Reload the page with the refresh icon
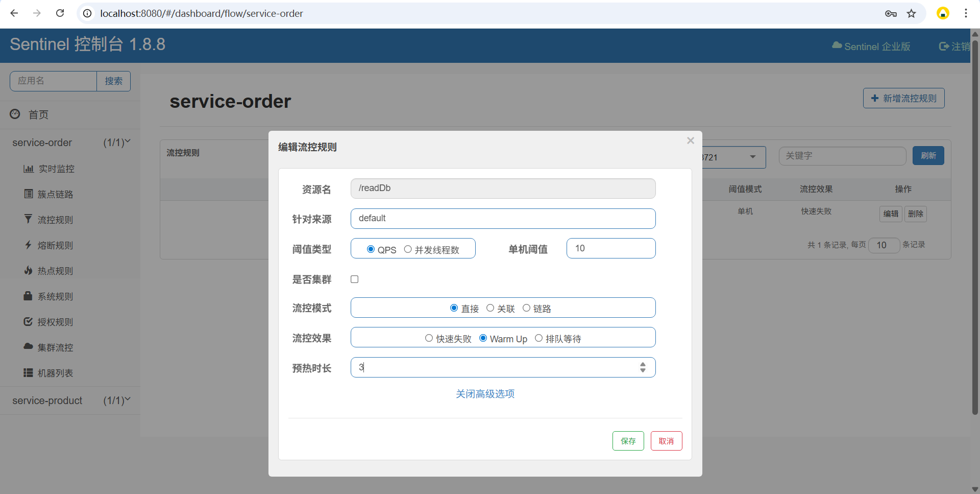Image resolution: width=980 pixels, height=494 pixels. (x=60, y=13)
